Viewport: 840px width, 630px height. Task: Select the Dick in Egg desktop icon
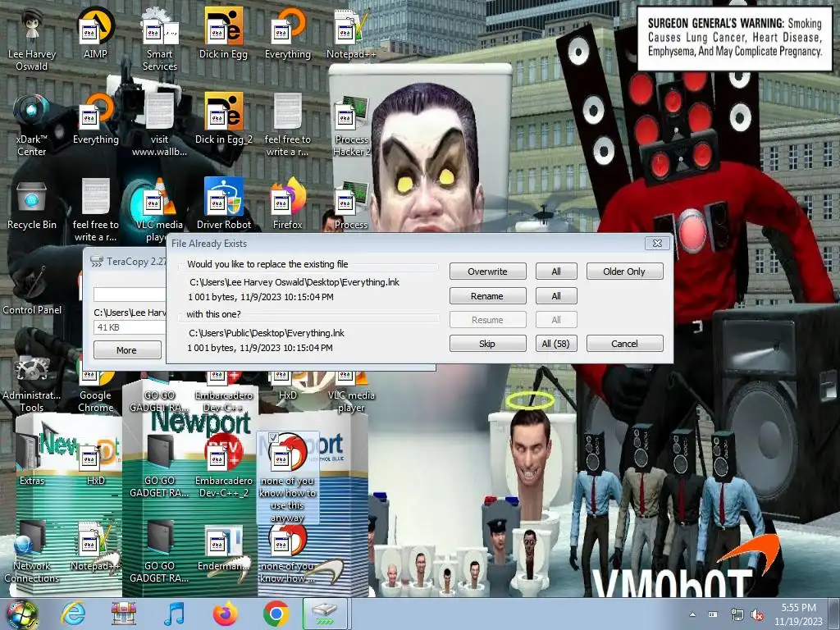click(223, 33)
